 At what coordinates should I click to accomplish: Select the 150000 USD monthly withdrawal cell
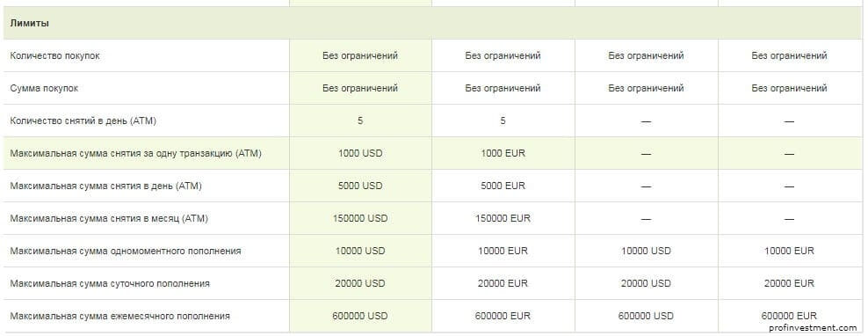(x=360, y=218)
